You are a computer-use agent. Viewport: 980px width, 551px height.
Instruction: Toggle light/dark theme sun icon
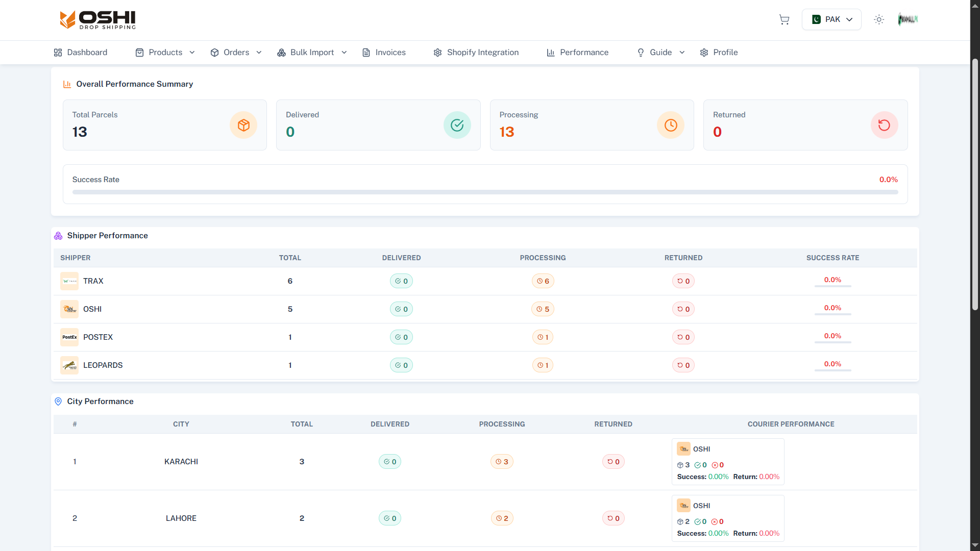878,19
